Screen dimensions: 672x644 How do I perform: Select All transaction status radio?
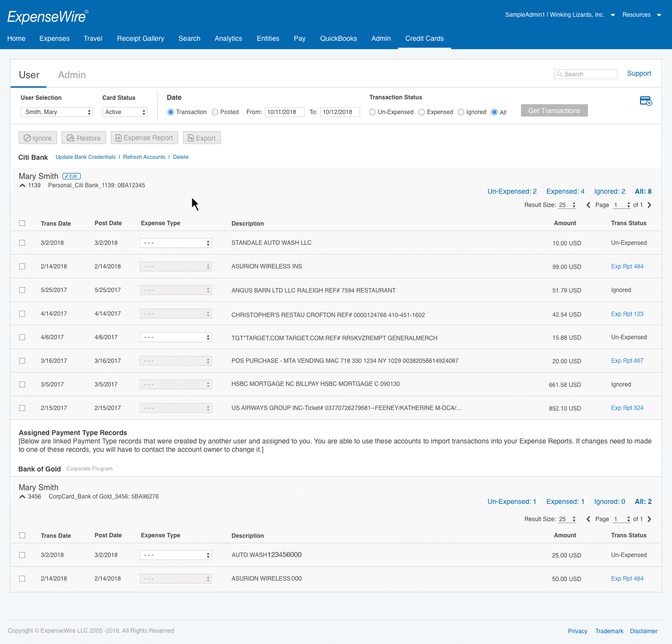(494, 112)
